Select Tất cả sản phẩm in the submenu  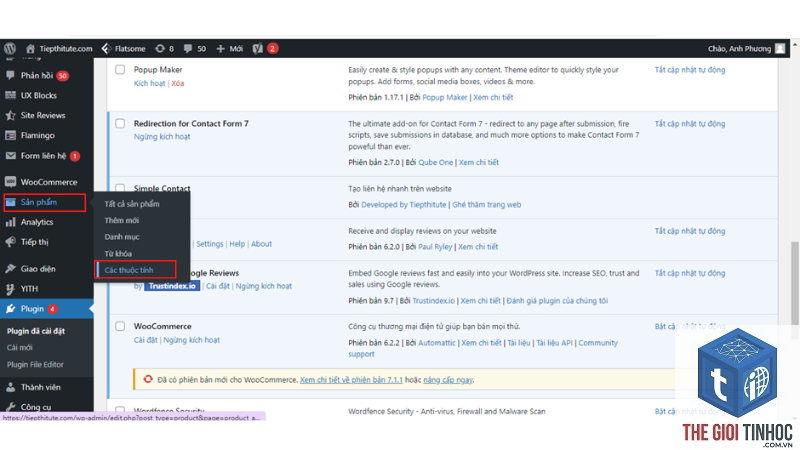[132, 204]
